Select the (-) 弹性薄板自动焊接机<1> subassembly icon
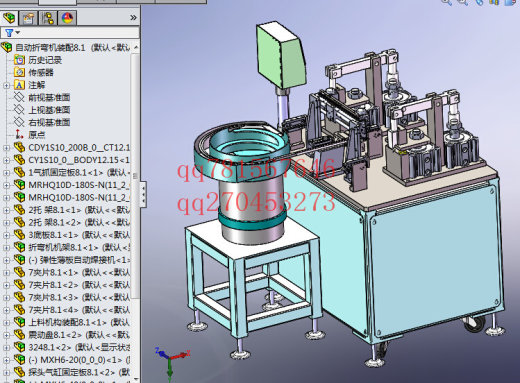520x383 pixels. [19, 260]
